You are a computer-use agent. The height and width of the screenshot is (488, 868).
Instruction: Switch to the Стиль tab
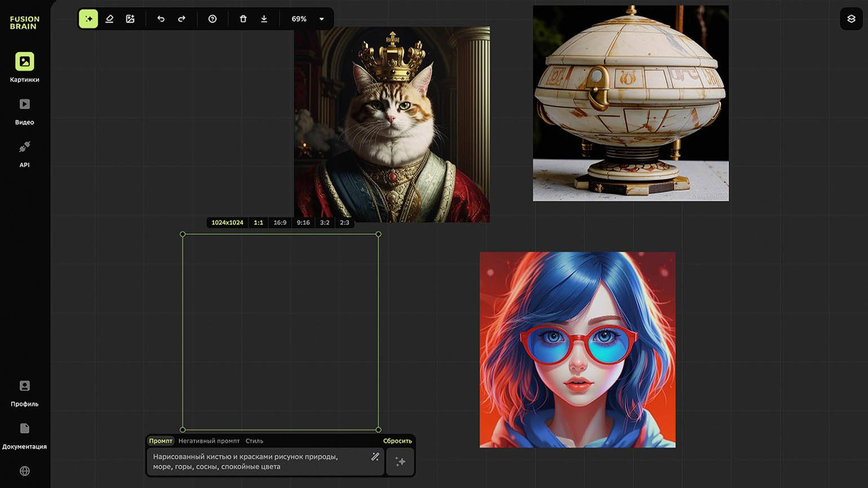click(x=254, y=441)
